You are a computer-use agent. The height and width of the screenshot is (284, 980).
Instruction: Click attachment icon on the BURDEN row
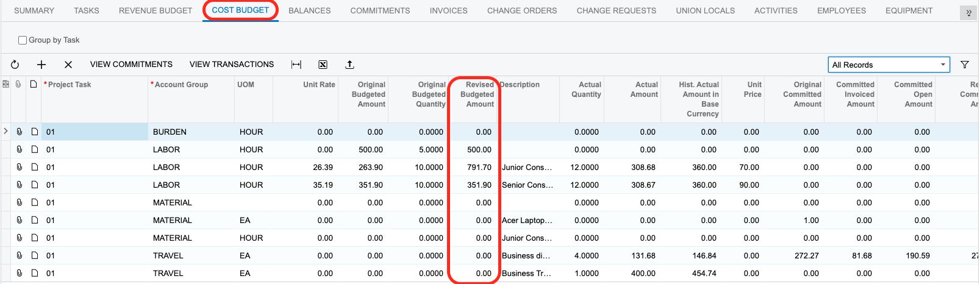tap(20, 132)
